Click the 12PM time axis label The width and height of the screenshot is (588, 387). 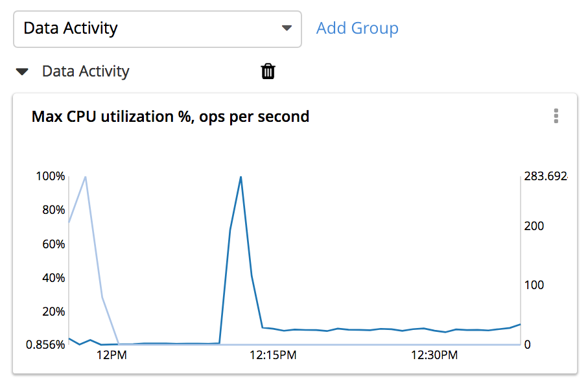tap(111, 355)
